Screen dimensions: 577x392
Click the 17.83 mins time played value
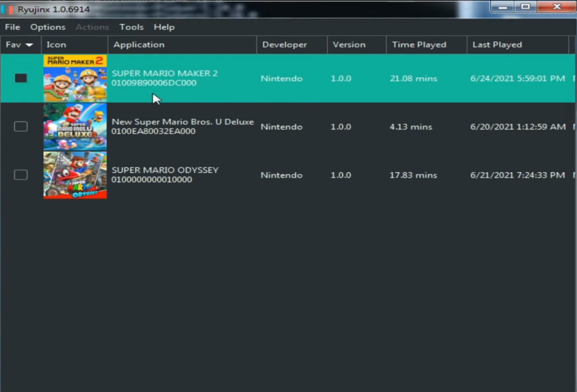pyautogui.click(x=413, y=175)
